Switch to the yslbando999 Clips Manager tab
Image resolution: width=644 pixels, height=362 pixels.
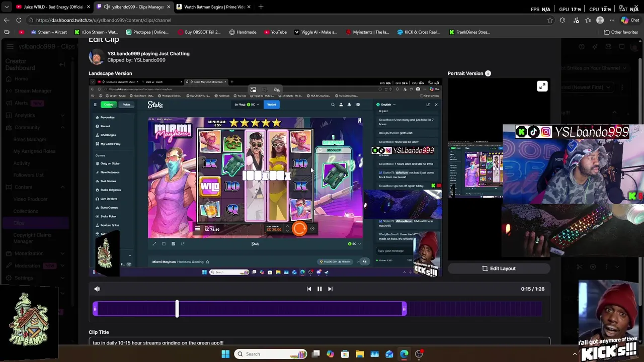134,7
